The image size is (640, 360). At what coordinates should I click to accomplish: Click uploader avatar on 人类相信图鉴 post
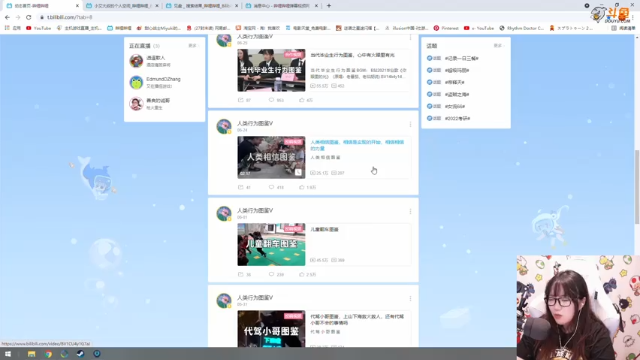point(224,126)
